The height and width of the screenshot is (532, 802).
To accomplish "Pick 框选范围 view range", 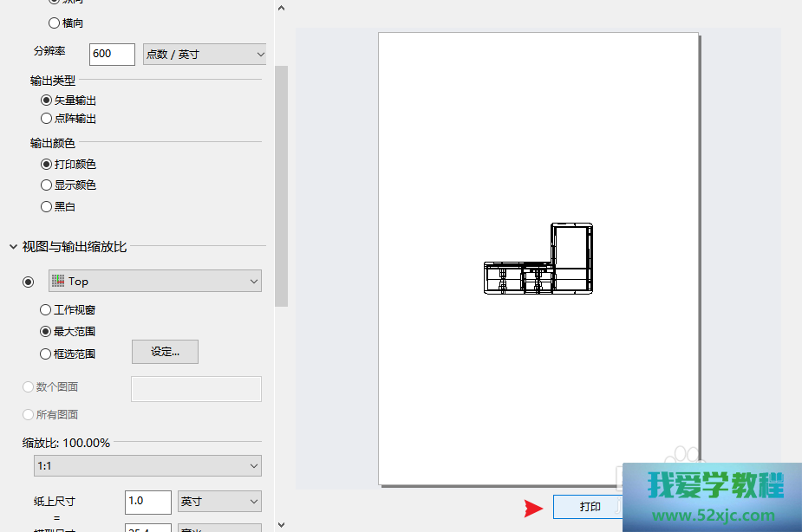I will (x=47, y=354).
